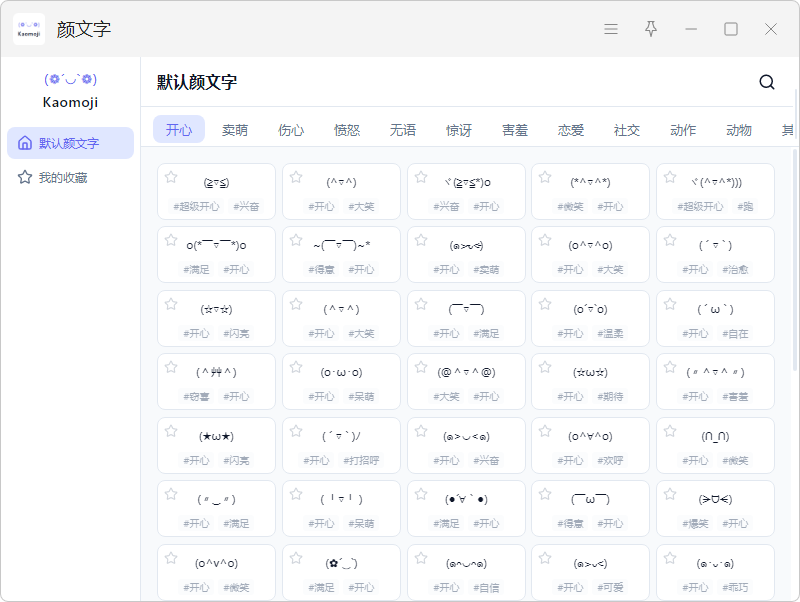This screenshot has width=800, height=602.
Task: Select 默认颜文字 in the sidebar
Action: [69, 143]
